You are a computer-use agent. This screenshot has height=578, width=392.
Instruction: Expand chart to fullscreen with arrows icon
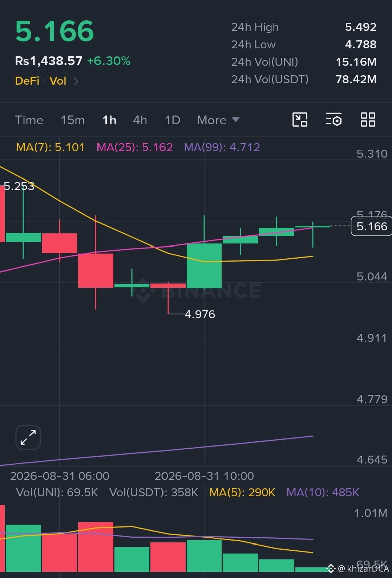28,437
